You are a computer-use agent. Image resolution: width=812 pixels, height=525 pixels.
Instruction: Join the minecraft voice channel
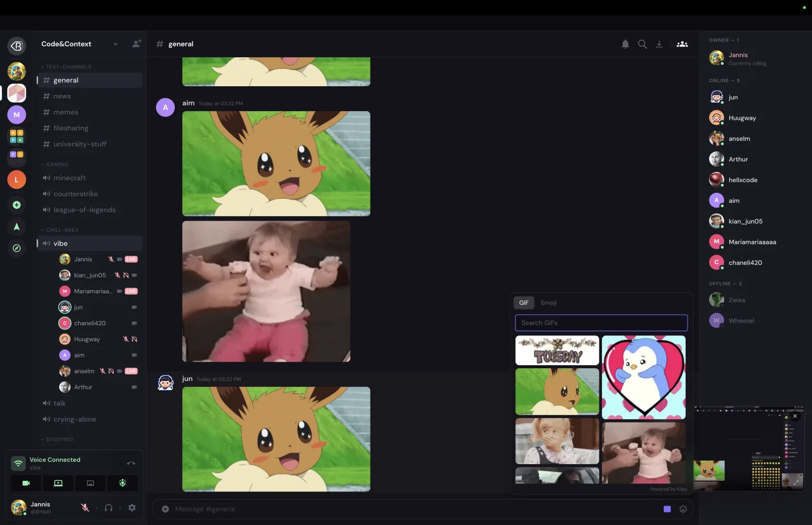tap(90, 178)
